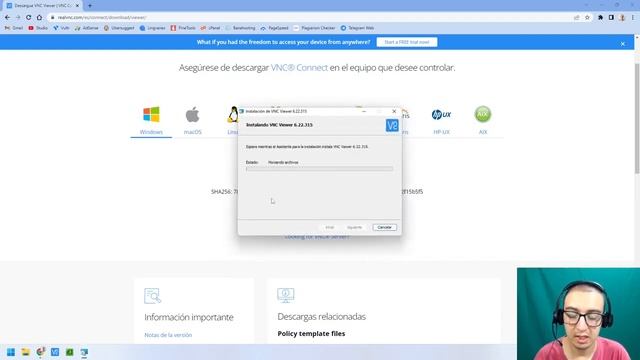Open the browser home page icon
The height and width of the screenshot is (360, 640).
click(x=39, y=18)
